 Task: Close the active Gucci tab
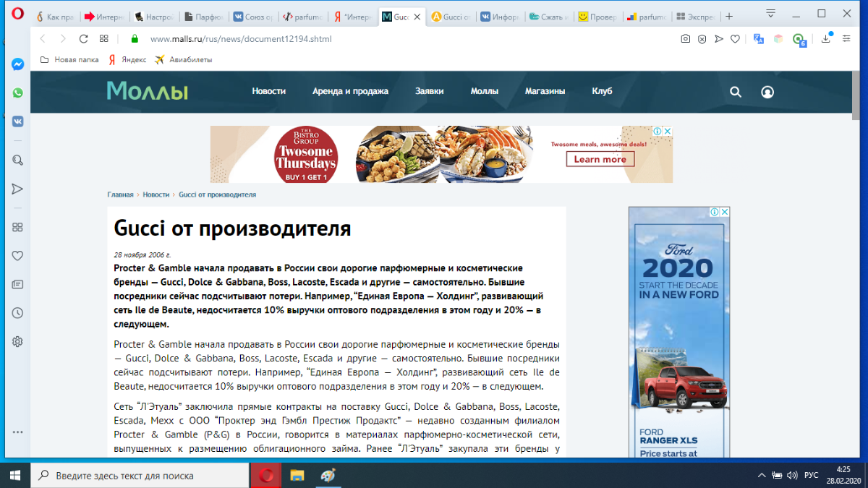(417, 17)
